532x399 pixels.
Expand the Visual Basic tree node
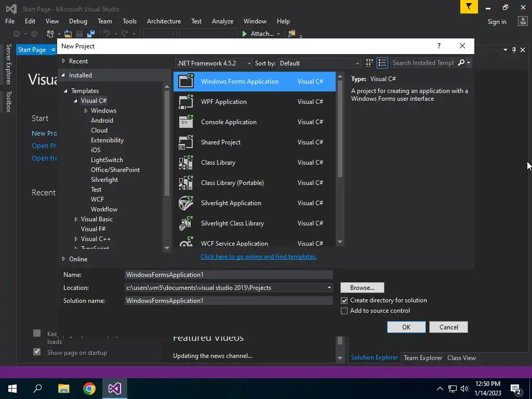point(76,219)
